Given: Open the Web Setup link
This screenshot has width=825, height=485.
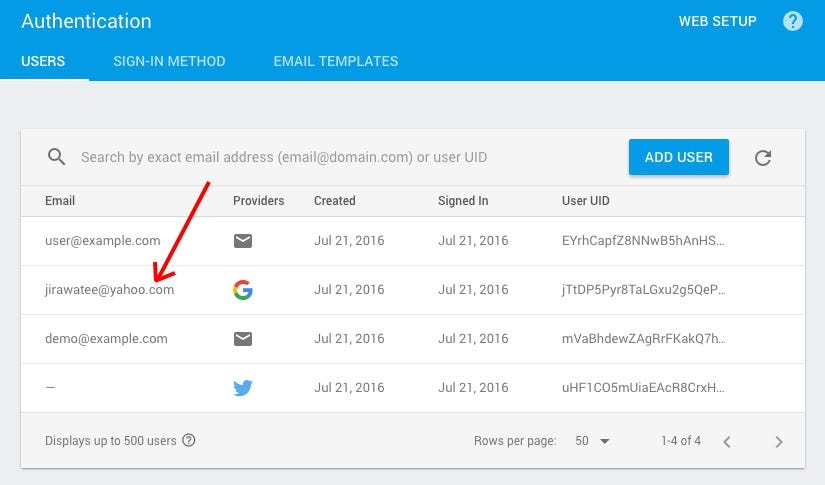Looking at the screenshot, I should [x=717, y=21].
